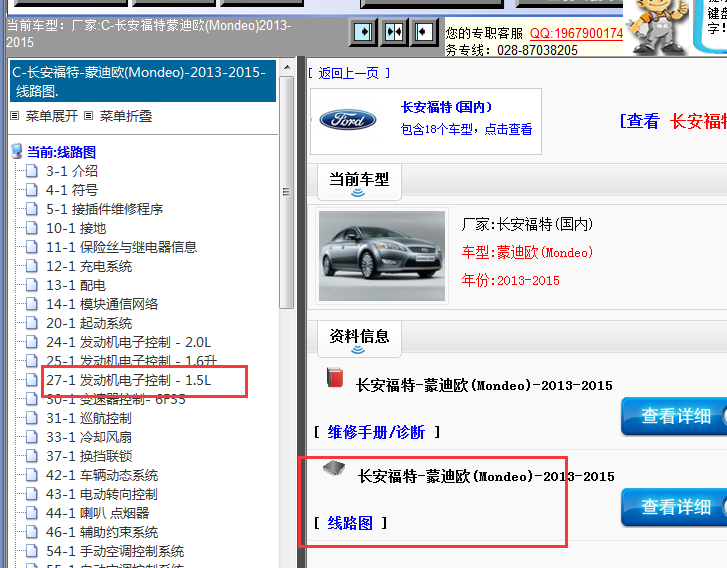
Task: Click the left panel vertical scrollbar thumb
Action: (287, 192)
